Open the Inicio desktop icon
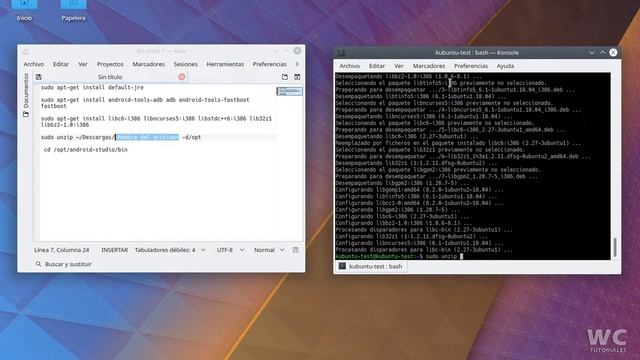This screenshot has width=640, height=360. (x=24, y=9)
